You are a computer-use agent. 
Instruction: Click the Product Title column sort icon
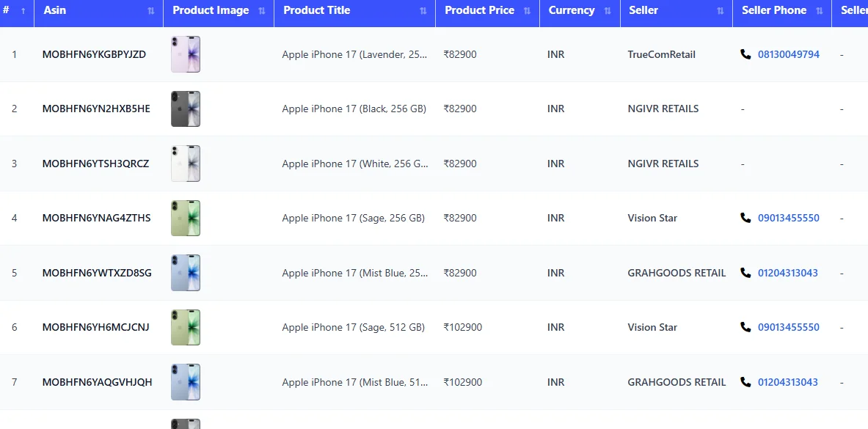[423, 10]
